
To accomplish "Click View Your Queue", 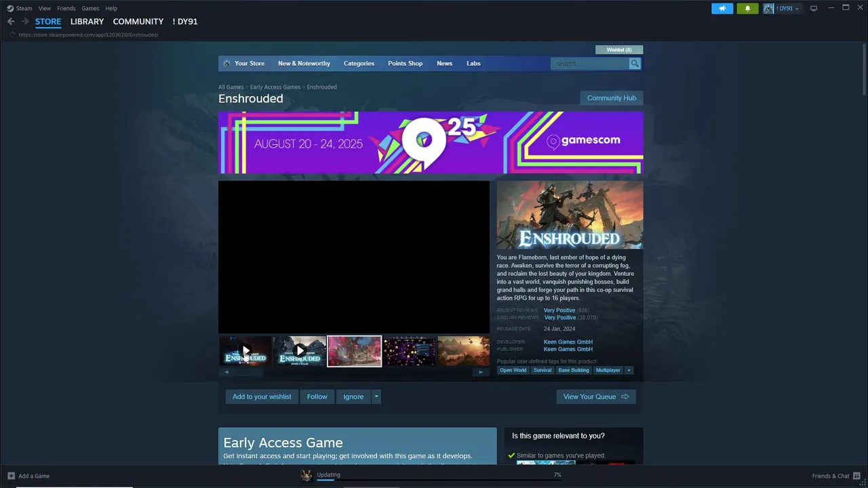I will click(596, 396).
